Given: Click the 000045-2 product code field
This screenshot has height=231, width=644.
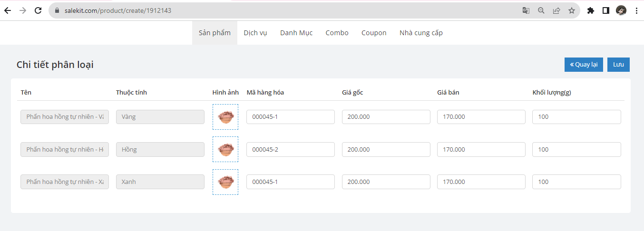Looking at the screenshot, I should [x=290, y=150].
